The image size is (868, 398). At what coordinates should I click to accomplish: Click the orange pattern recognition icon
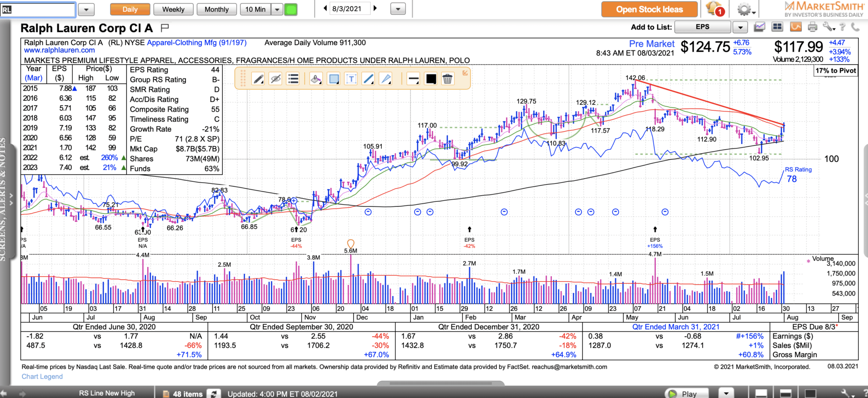[x=796, y=27]
